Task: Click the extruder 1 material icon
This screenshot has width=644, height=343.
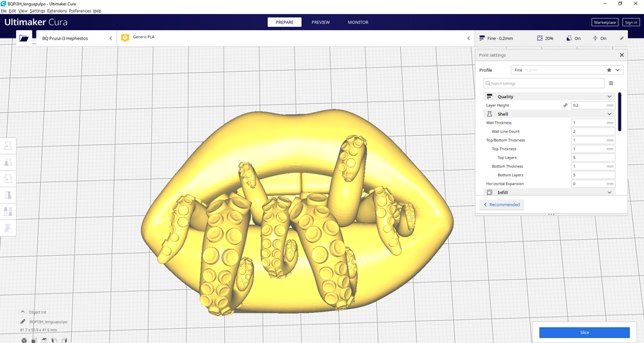Action: point(125,38)
